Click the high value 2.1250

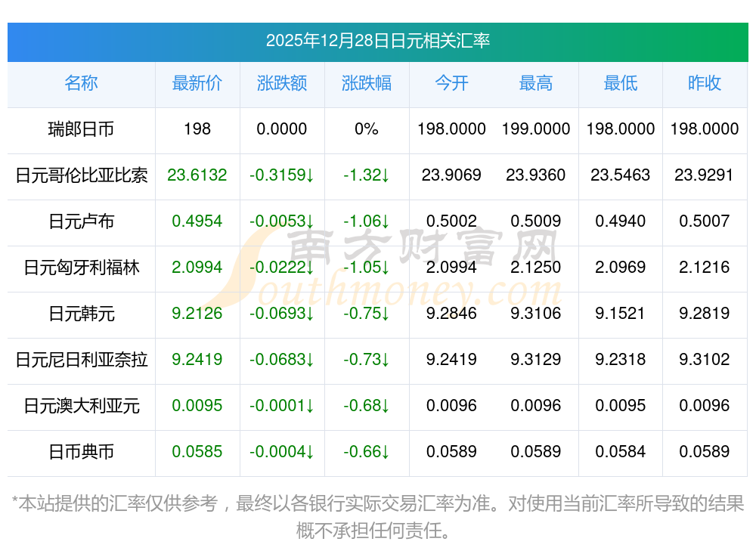[x=536, y=267]
